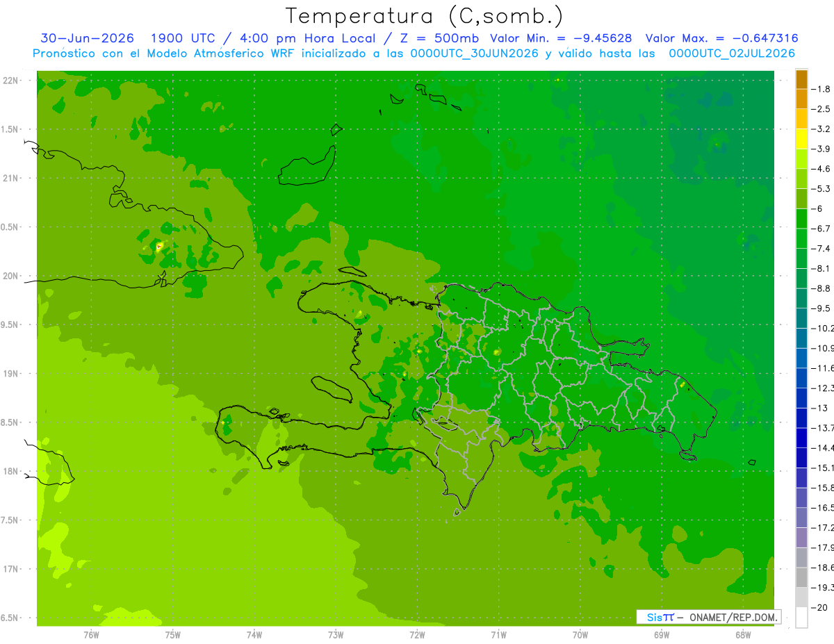
Task: Click the '-4.6' legend value
Action: coord(820,169)
